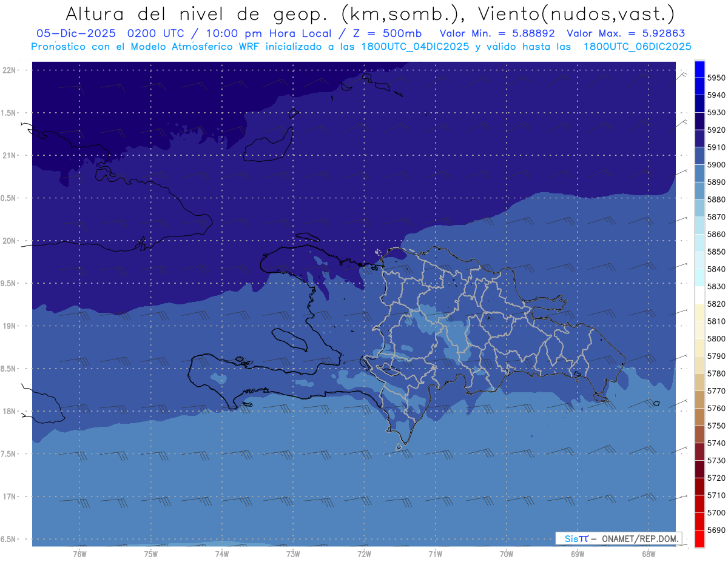Image resolution: width=728 pixels, height=562 pixels.
Task: Select legend value "5740"
Action: (x=717, y=443)
